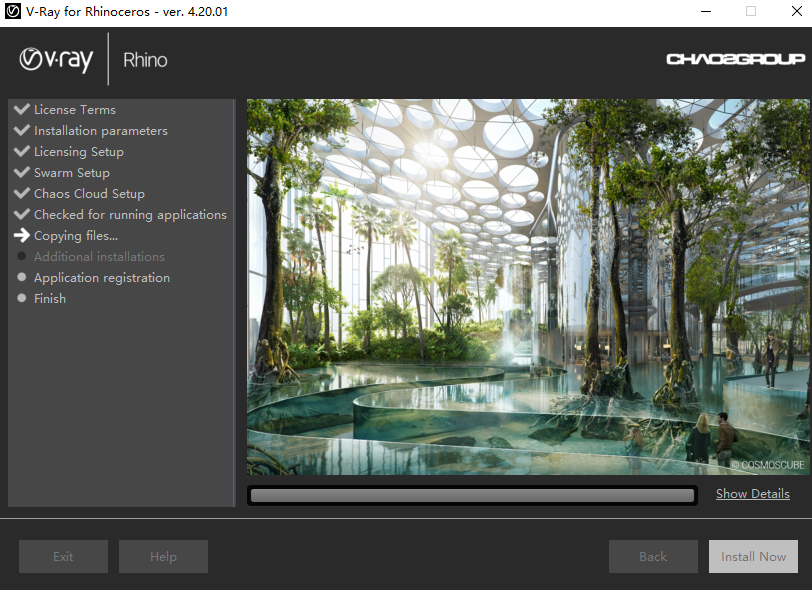Select the Checked for running applications step
Screen dimensions: 812x590
130,214
